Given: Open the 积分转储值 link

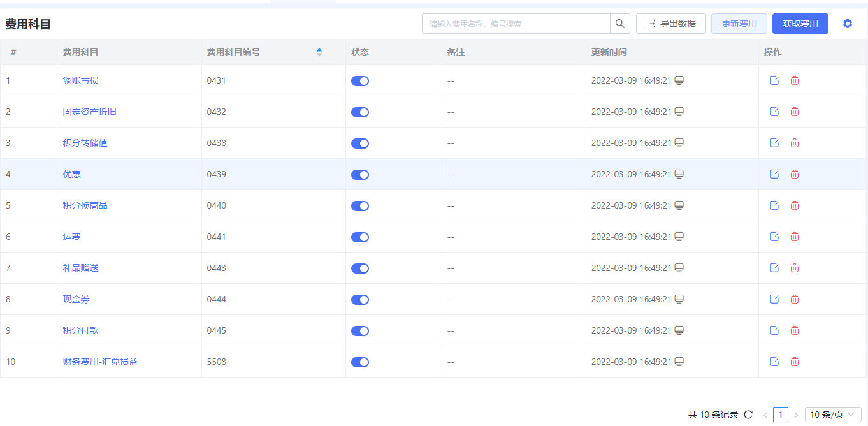Looking at the screenshot, I should [x=85, y=143].
